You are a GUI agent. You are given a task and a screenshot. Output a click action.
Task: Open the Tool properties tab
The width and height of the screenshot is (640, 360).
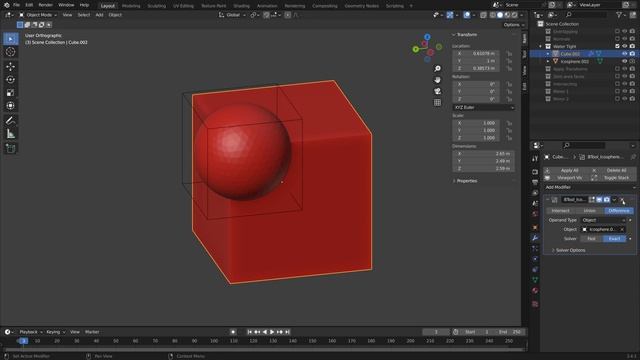click(535, 159)
